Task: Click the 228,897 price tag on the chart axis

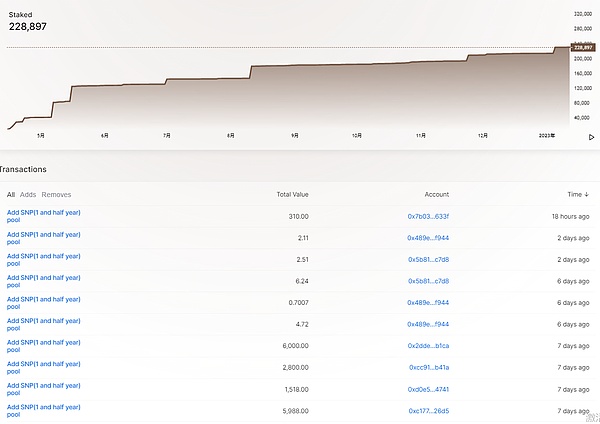Action: [583, 47]
